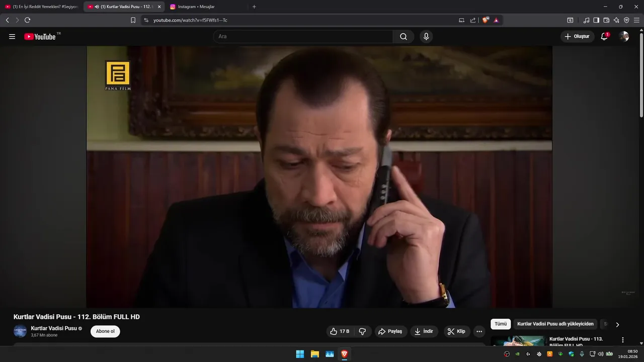
Task: Open the Brave playlist music note icon
Action: tap(586, 20)
